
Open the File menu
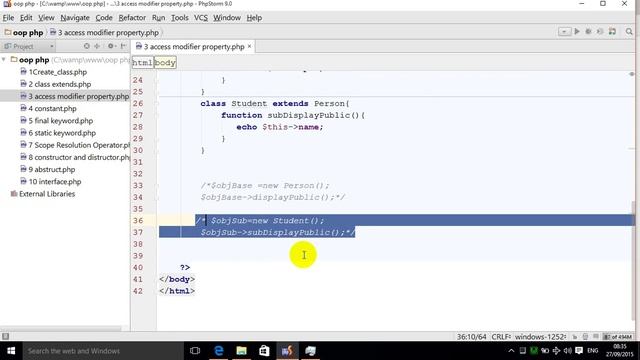point(8,18)
